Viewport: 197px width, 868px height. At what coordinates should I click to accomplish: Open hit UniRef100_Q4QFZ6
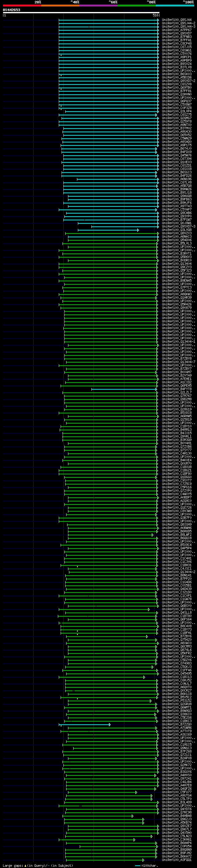pos(176,789)
